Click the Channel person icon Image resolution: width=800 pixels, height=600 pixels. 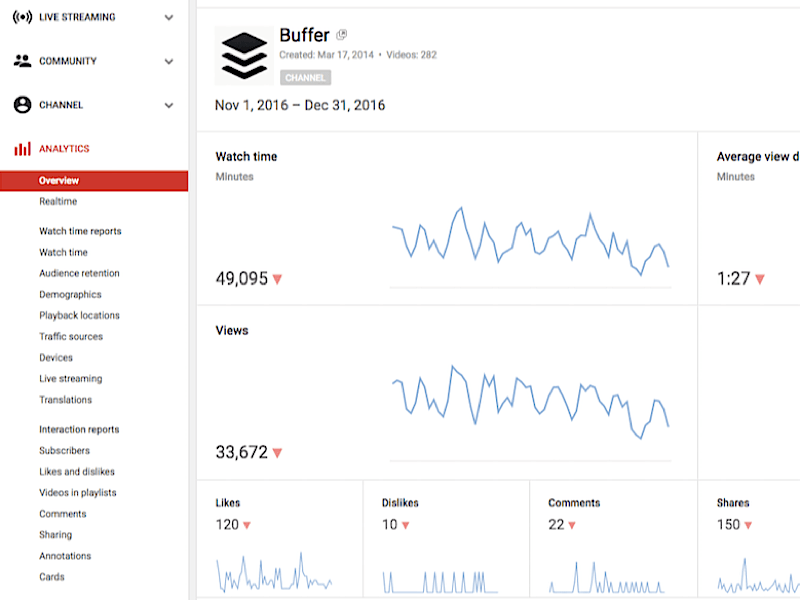point(22,105)
